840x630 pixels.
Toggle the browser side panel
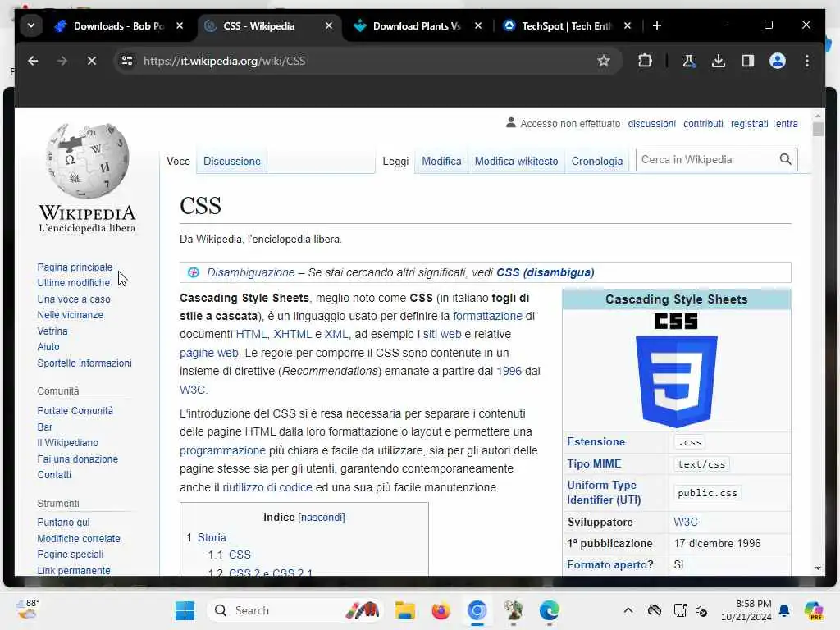click(x=748, y=61)
